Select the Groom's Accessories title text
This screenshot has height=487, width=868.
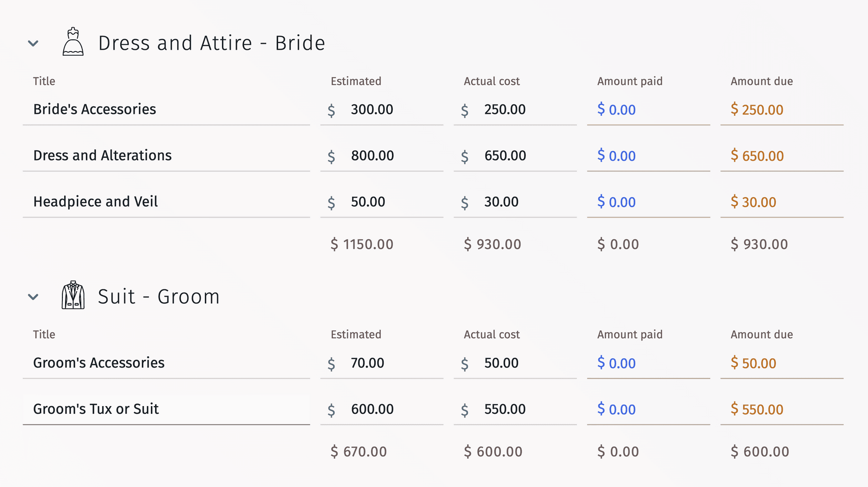coord(99,362)
